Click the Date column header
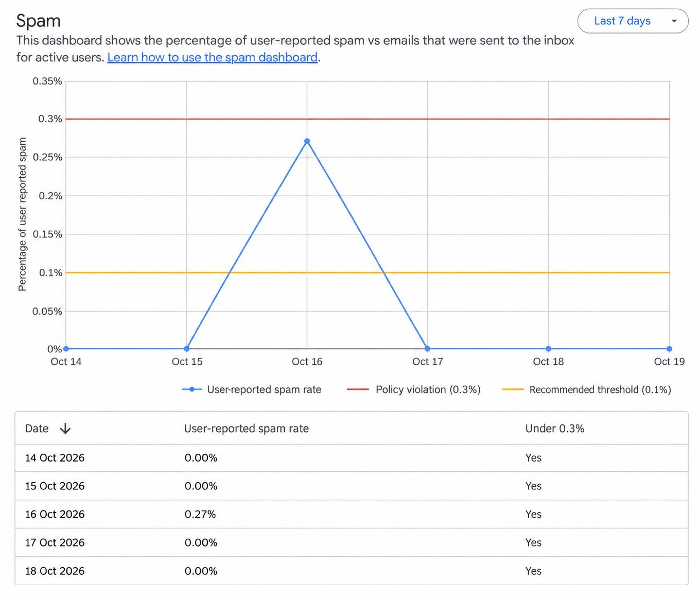 37,429
